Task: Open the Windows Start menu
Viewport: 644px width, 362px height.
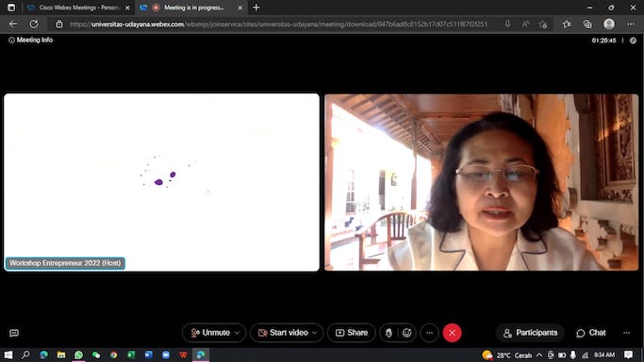Action: pos(8,354)
